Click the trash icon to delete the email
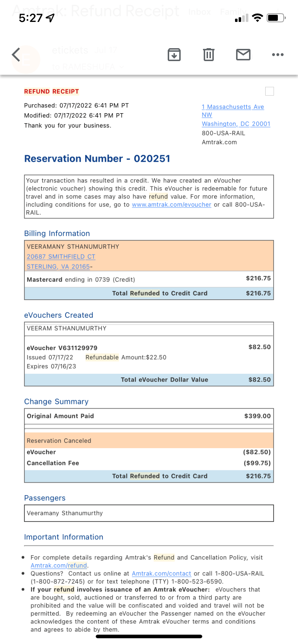 (208, 55)
